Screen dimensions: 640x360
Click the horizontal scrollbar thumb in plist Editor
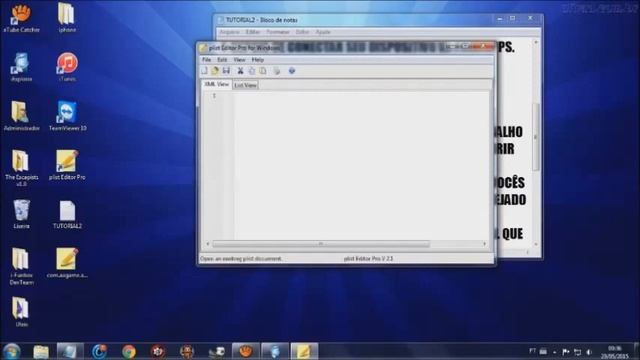point(321,244)
